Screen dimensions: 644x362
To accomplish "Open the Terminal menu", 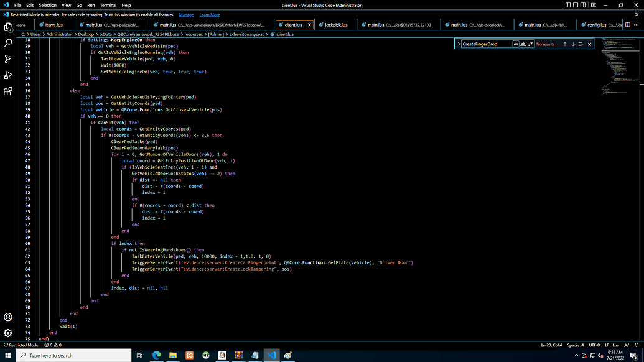I will [x=108, y=5].
